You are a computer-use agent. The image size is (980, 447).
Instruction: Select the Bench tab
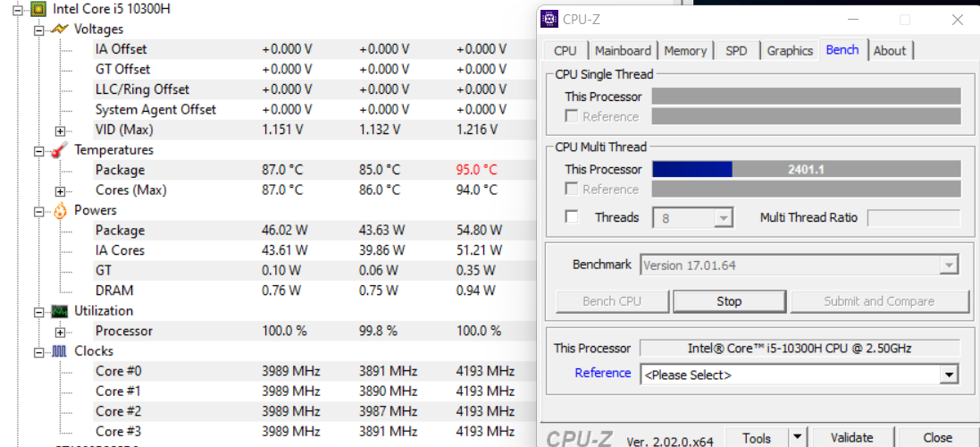842,49
